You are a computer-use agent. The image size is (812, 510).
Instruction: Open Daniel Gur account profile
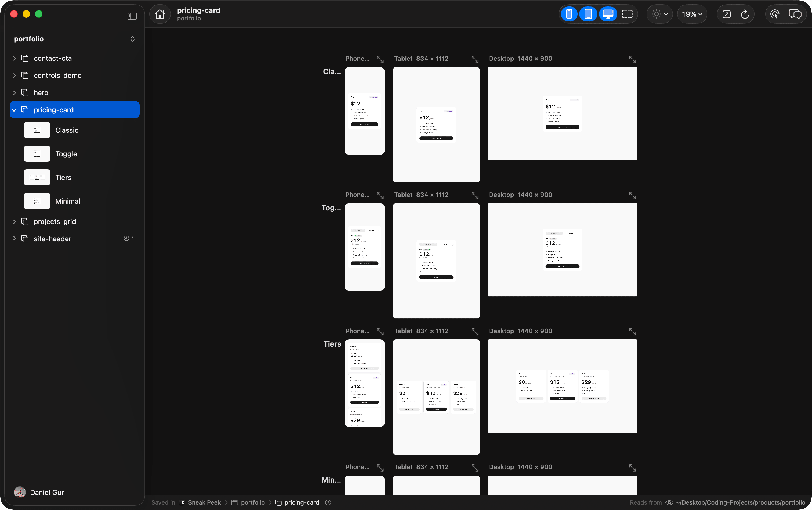39,492
